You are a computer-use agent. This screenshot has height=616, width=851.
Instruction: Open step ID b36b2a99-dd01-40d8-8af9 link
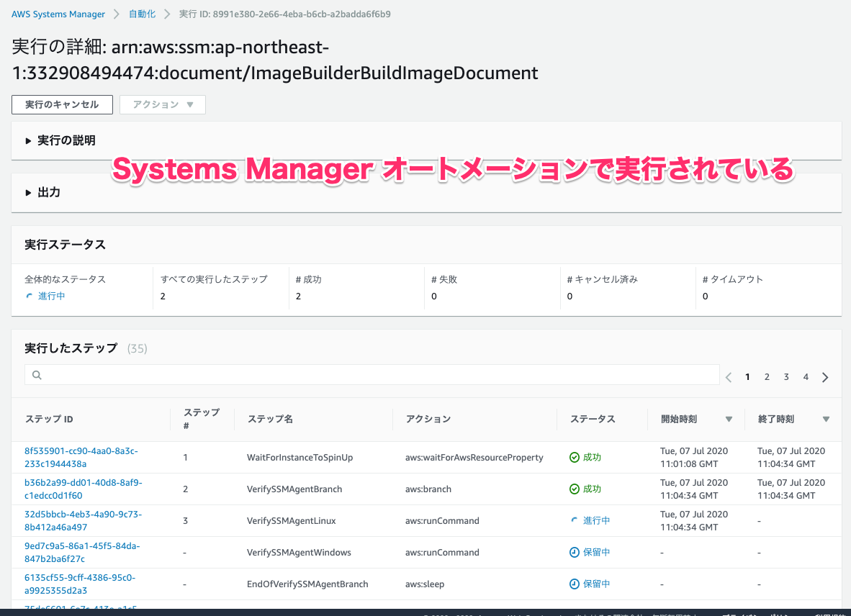(83, 489)
